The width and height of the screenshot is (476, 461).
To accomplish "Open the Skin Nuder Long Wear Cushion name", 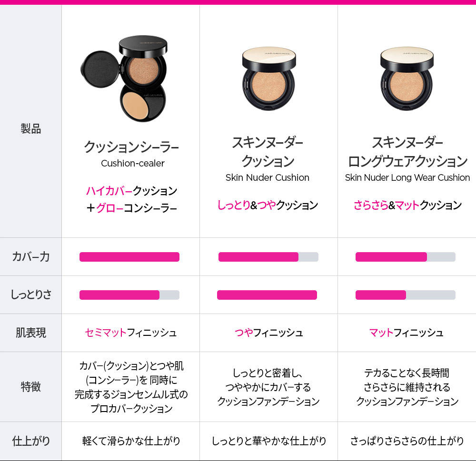I will click(407, 177).
